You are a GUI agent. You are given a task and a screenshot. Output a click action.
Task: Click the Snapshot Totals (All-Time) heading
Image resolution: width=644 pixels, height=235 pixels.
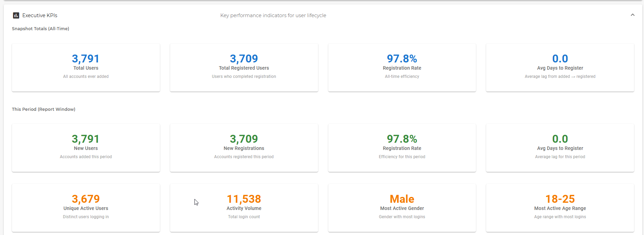coord(40,29)
